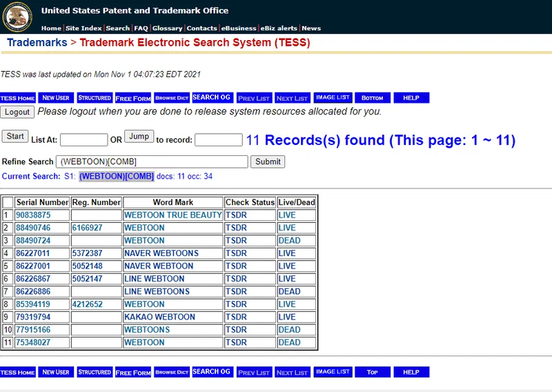Click the top Structured search button
Viewport: 552px width, 392px height.
[x=95, y=98]
